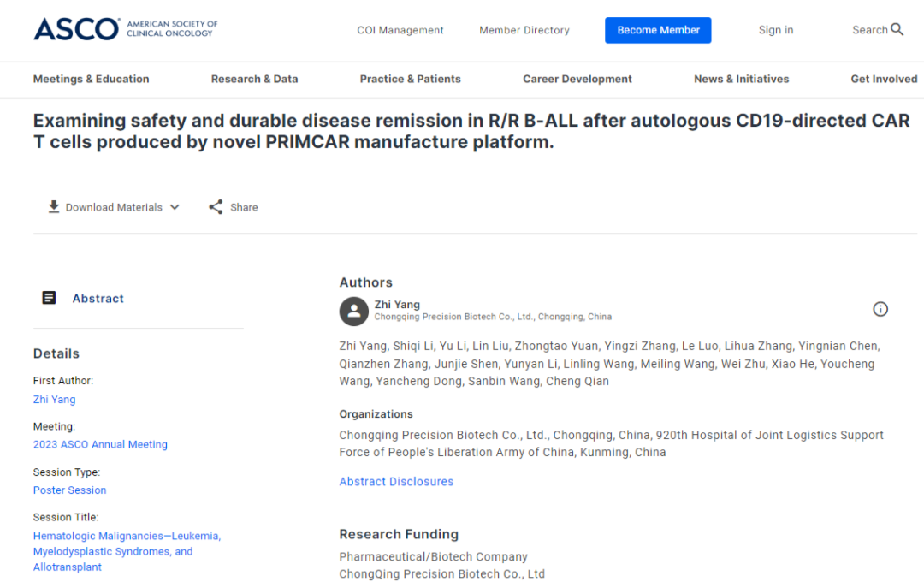The width and height of the screenshot is (924, 582).
Task: Open the Practice & Patients menu
Action: click(x=410, y=79)
